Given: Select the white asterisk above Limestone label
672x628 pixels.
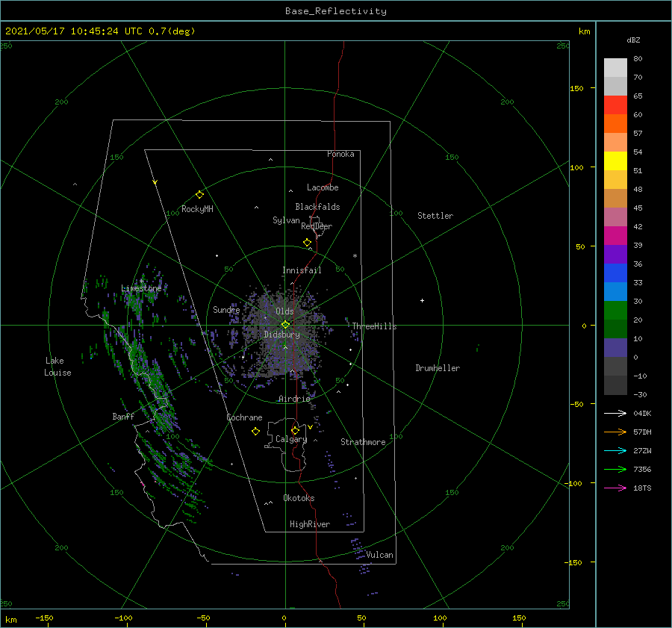Looking at the screenshot, I should coord(141,282).
